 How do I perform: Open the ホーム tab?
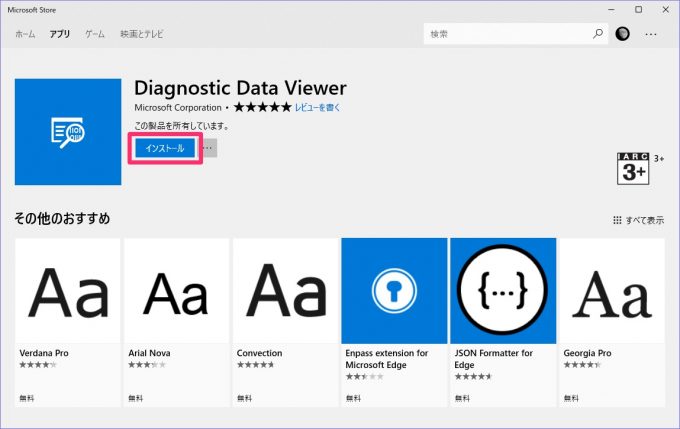tap(25, 34)
